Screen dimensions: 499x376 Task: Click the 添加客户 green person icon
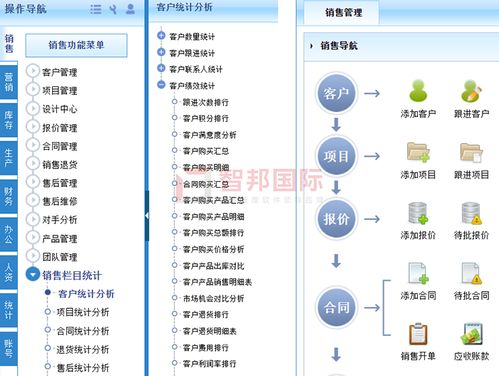[x=418, y=91]
